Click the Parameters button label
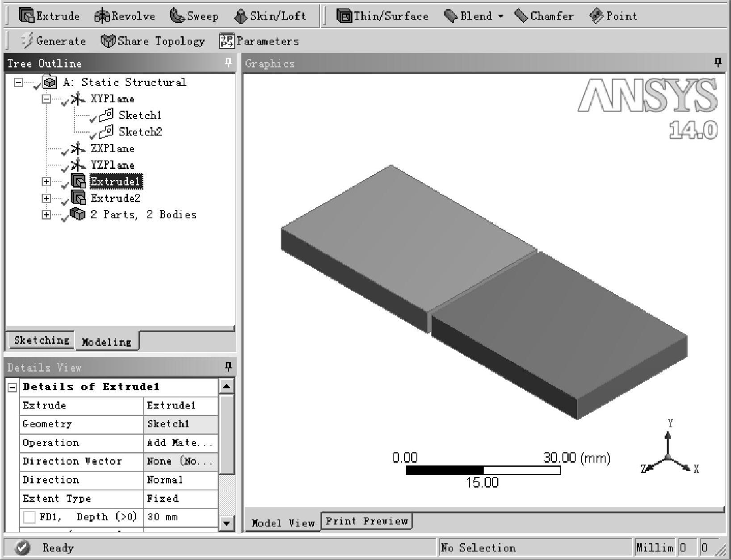The image size is (731, 560). 268,41
